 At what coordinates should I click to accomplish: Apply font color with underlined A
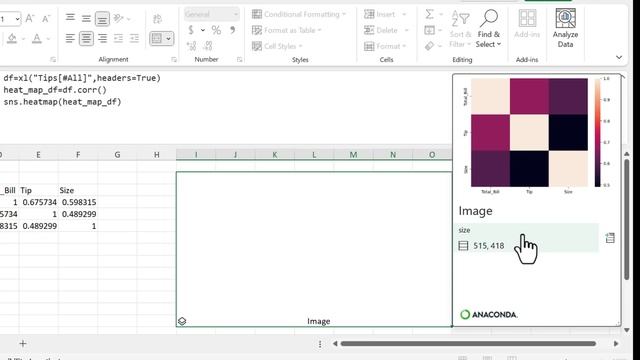click(37, 38)
